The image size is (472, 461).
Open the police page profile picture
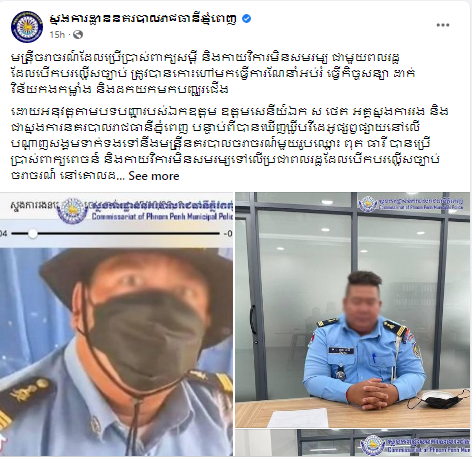coord(27,27)
